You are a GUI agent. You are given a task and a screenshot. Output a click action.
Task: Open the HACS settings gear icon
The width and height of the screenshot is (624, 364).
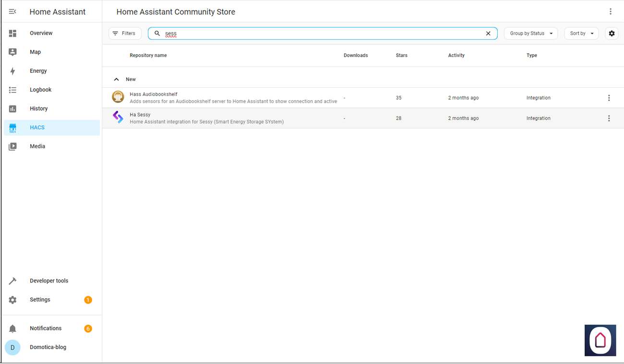(x=611, y=34)
